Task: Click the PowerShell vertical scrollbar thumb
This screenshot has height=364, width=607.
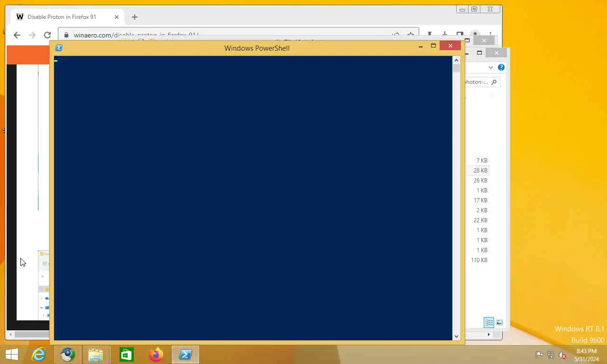Action: 456,68
